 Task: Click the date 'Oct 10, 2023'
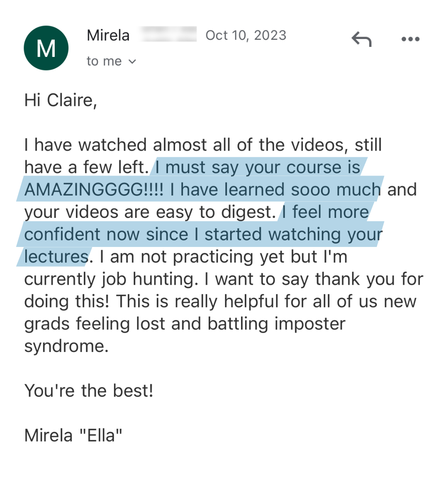(246, 35)
